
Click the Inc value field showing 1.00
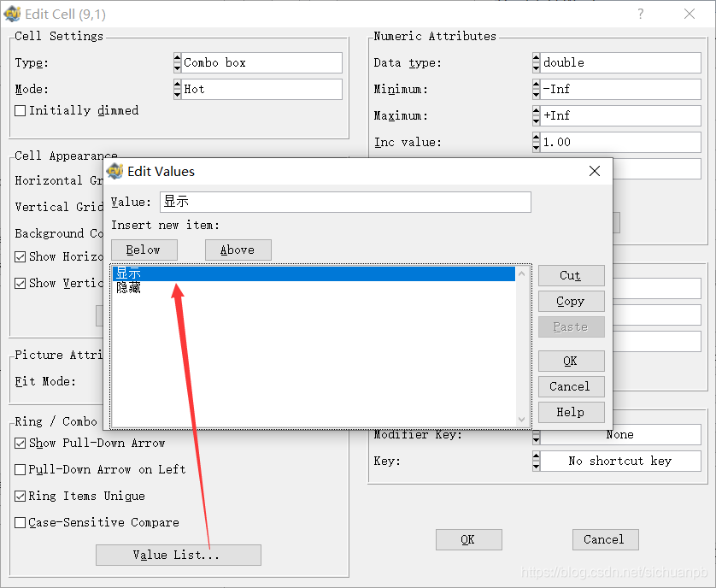620,142
